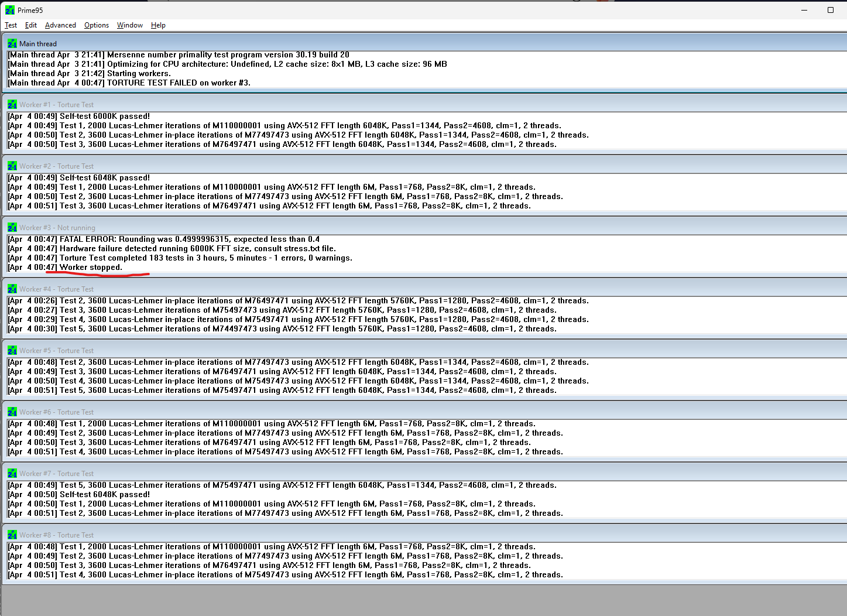847x616 pixels.
Task: Click the Worker #8 window icon
Action: click(12, 535)
